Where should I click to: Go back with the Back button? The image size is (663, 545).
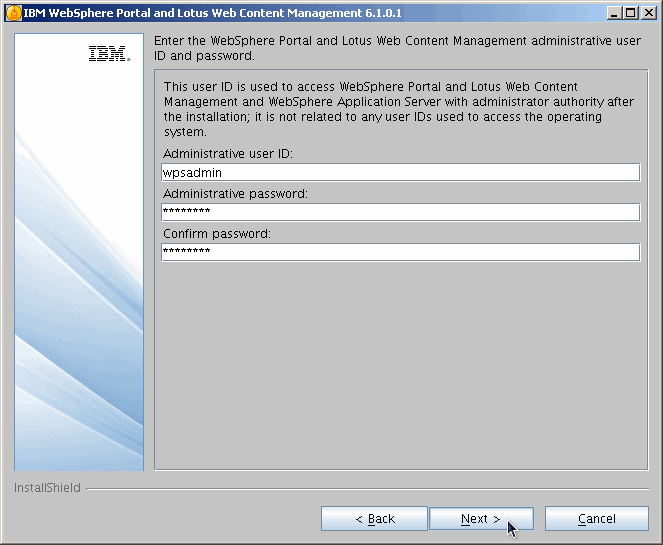coord(374,519)
